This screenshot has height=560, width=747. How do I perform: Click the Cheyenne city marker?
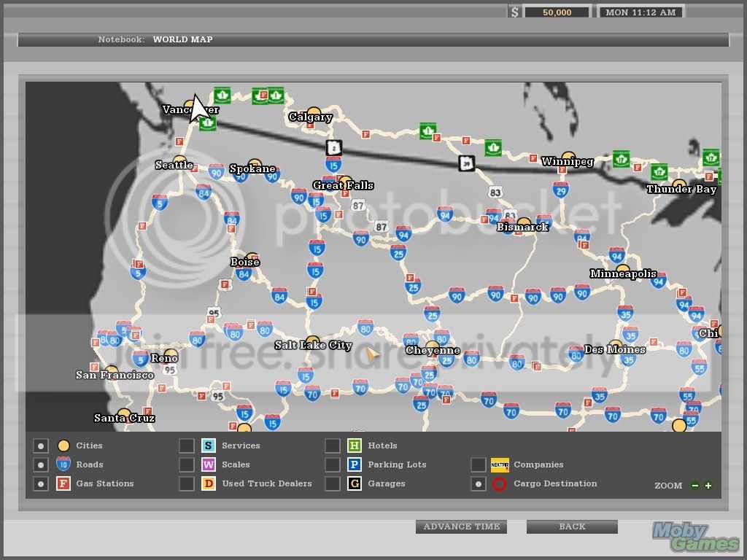point(433,346)
